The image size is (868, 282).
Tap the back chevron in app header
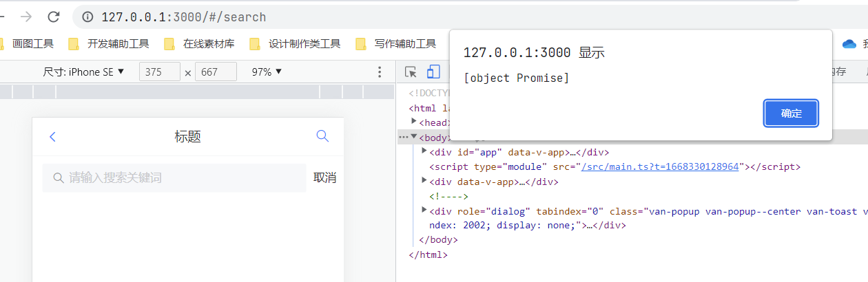pos(53,137)
